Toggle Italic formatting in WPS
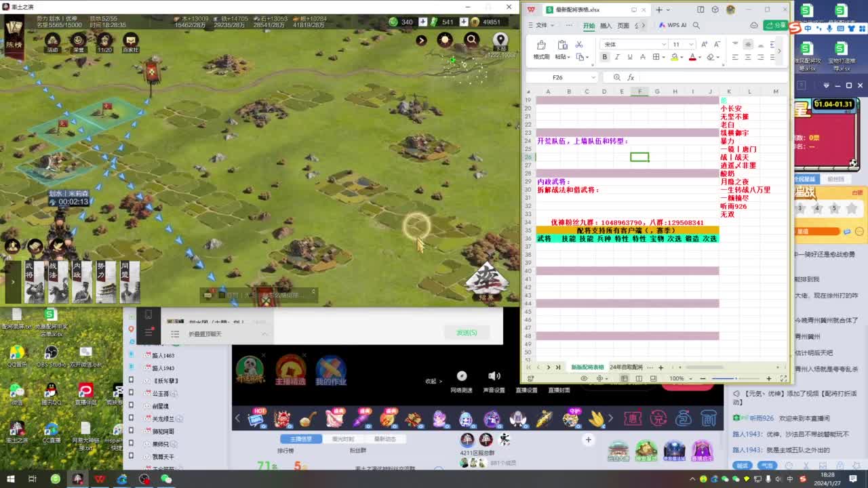 618,57
